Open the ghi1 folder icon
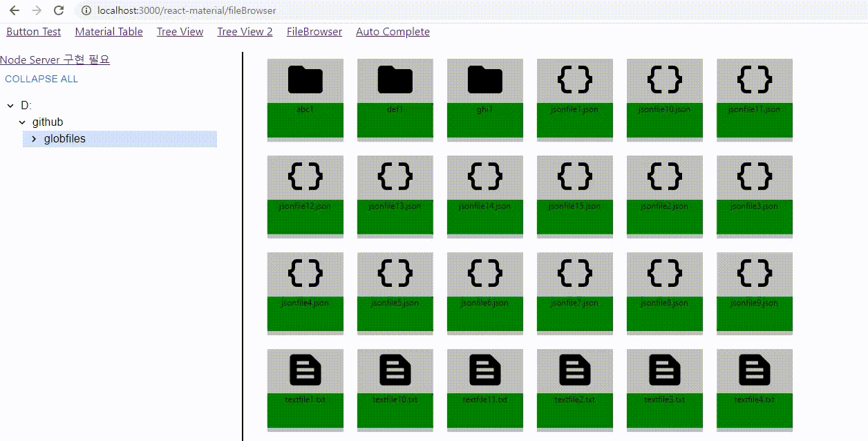 (x=485, y=79)
